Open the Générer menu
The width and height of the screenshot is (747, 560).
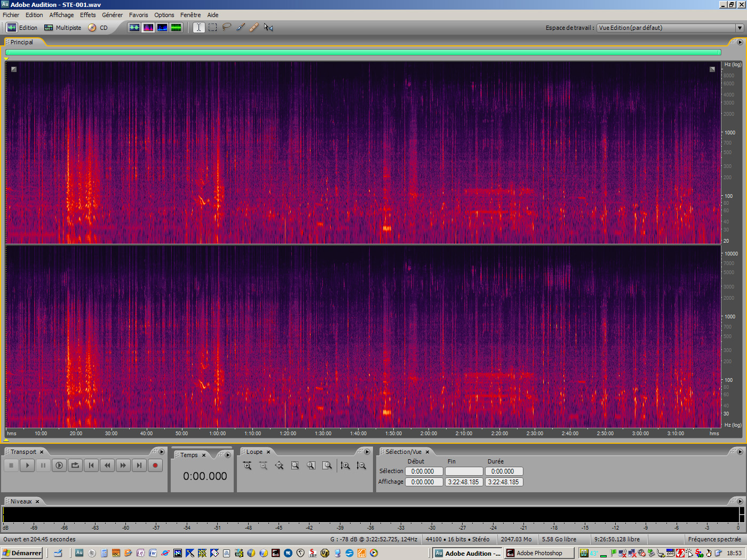(x=113, y=15)
